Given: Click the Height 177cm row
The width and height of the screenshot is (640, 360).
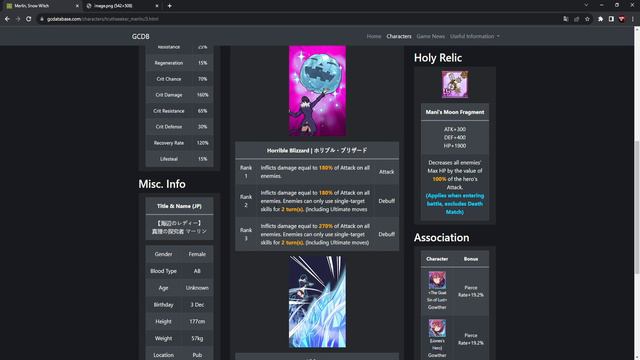Looking at the screenshot, I should pyautogui.click(x=179, y=322).
